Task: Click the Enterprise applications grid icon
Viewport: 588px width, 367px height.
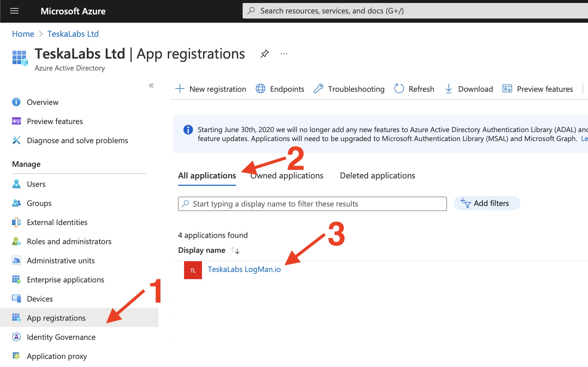Action: pyautogui.click(x=16, y=280)
